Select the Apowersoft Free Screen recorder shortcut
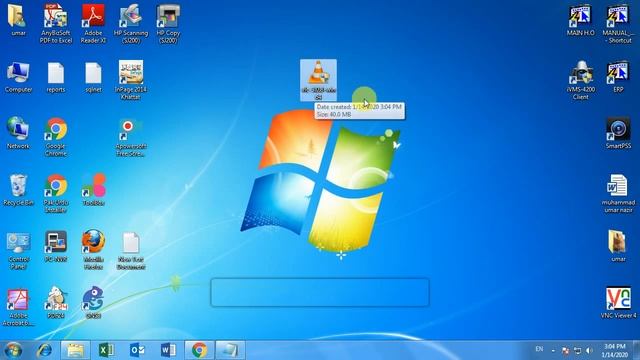640x360 pixels. (x=131, y=137)
